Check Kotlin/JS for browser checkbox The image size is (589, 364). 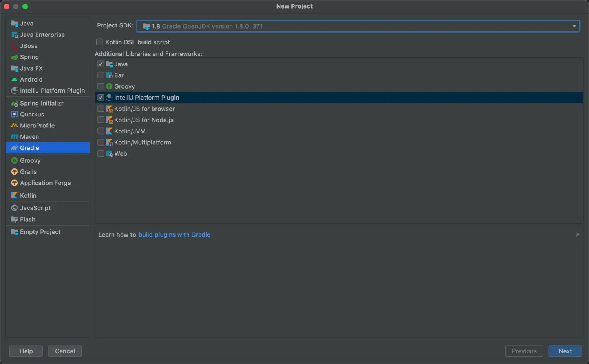click(x=101, y=109)
